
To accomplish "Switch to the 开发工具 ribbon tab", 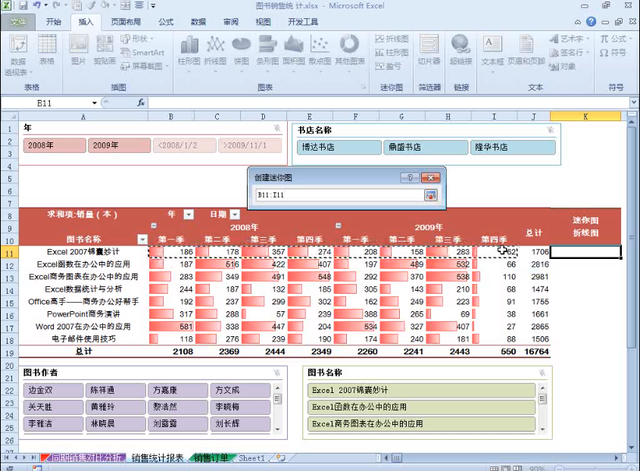I will click(x=302, y=22).
